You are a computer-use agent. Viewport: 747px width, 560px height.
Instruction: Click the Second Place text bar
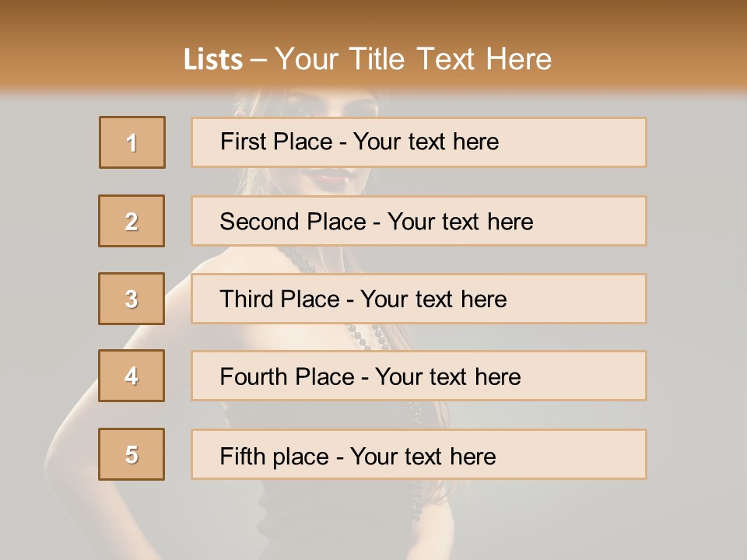[x=419, y=221]
